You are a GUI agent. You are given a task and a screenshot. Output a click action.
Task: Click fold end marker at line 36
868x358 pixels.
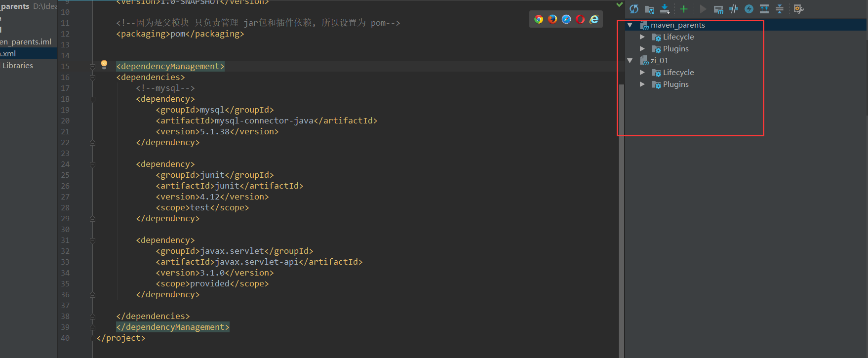[x=92, y=294]
